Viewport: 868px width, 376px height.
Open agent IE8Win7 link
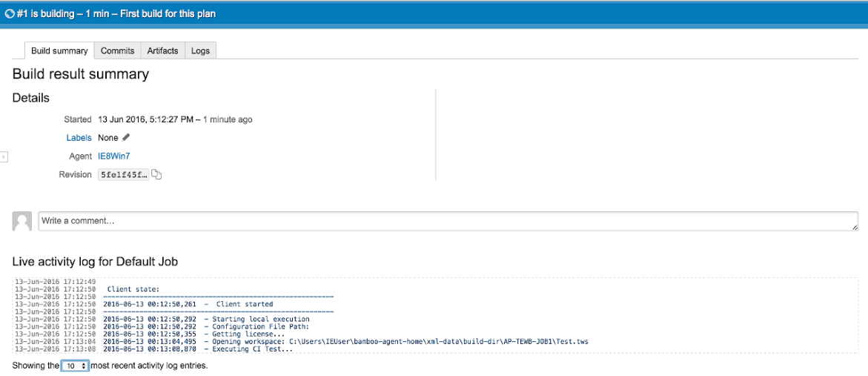[114, 156]
